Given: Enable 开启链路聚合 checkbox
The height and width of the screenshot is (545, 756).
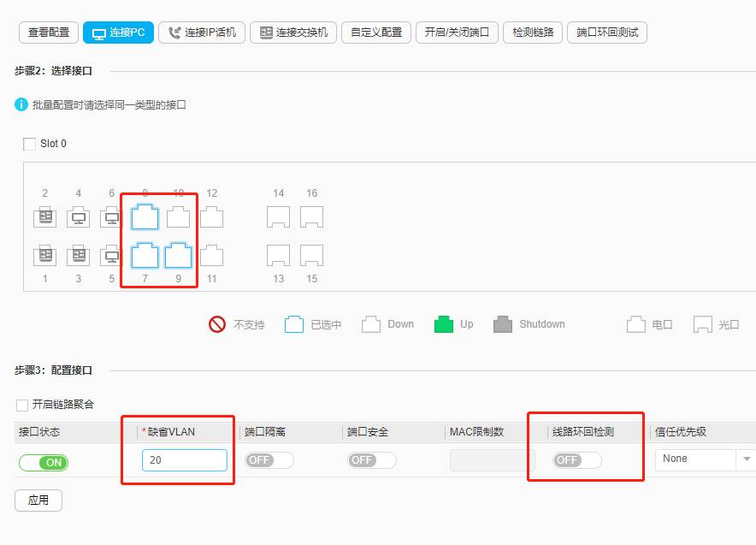Looking at the screenshot, I should (x=22, y=405).
